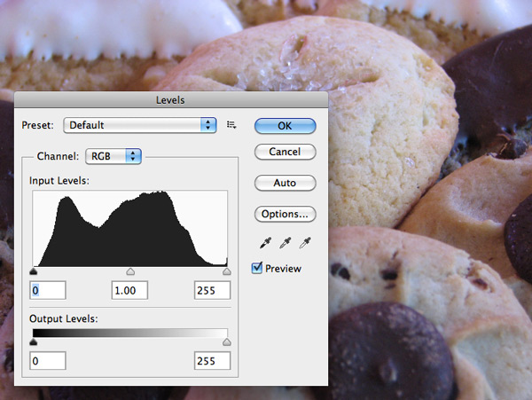
Task: Click the input highlight field showing 255
Action: point(212,291)
